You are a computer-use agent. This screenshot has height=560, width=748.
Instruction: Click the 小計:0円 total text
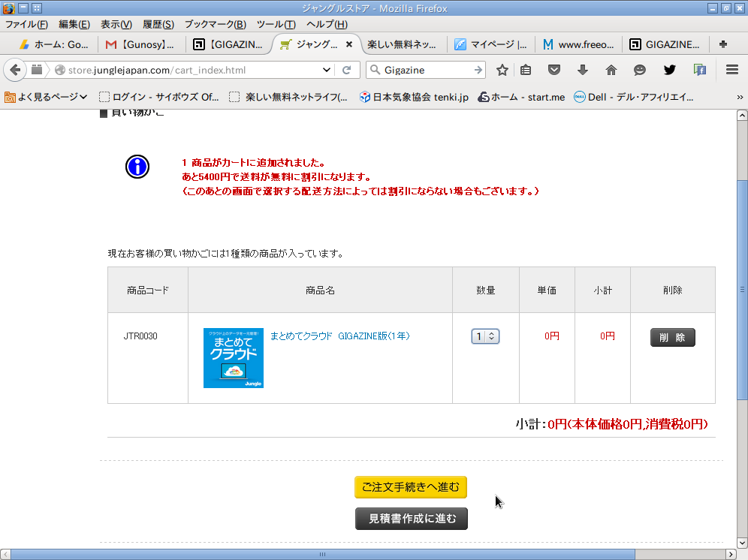[x=611, y=424]
